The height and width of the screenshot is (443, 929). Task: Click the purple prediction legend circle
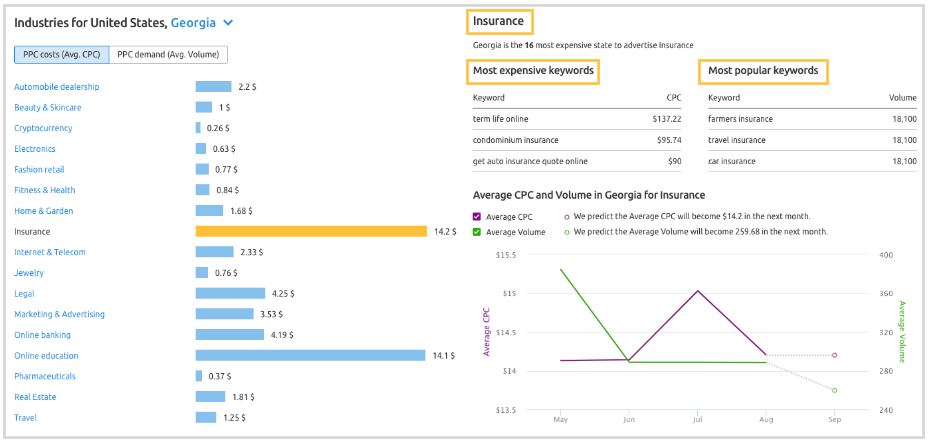pos(567,216)
